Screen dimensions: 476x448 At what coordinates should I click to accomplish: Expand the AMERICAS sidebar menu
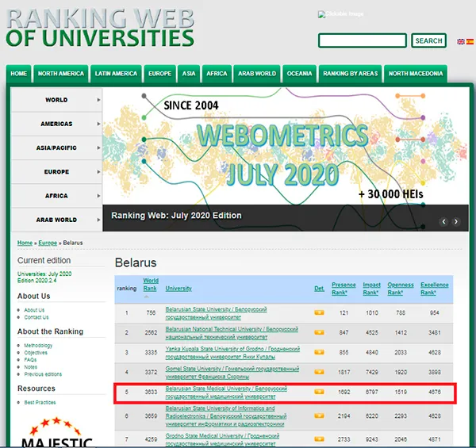click(56, 124)
